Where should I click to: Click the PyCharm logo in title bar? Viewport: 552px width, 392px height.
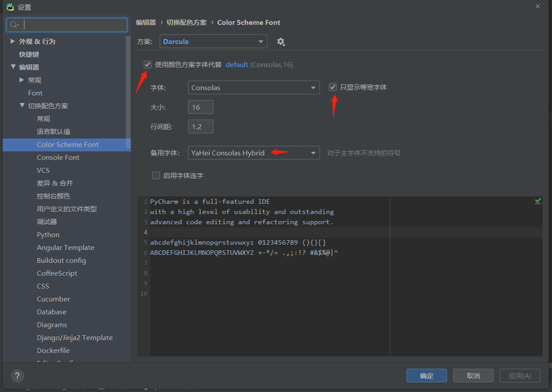10,7
